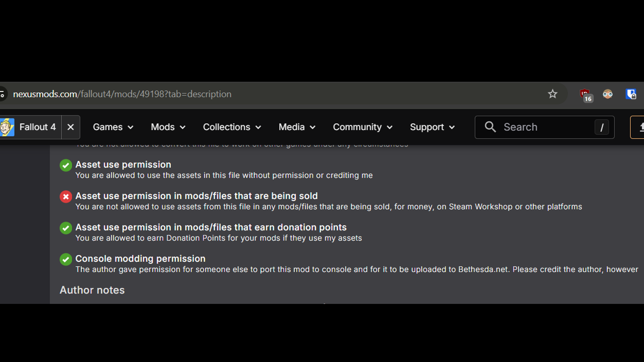
Task: Click text 'without permission or crediting me'
Action: point(308,175)
